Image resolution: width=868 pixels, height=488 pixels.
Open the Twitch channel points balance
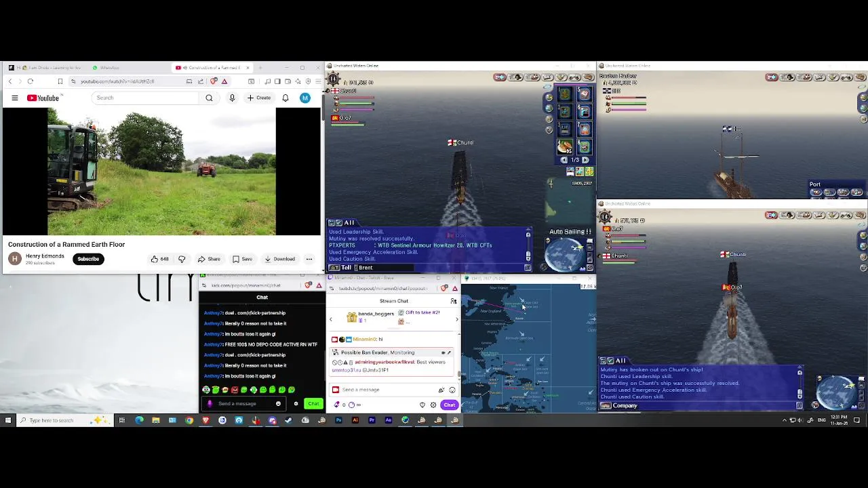[354, 405]
